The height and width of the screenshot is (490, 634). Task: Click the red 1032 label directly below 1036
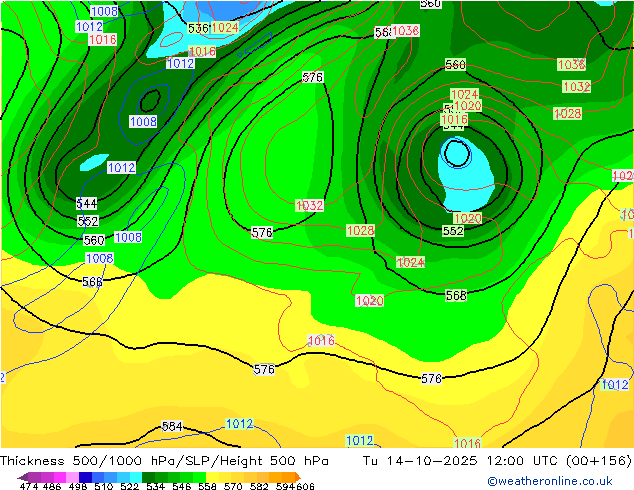point(577,87)
